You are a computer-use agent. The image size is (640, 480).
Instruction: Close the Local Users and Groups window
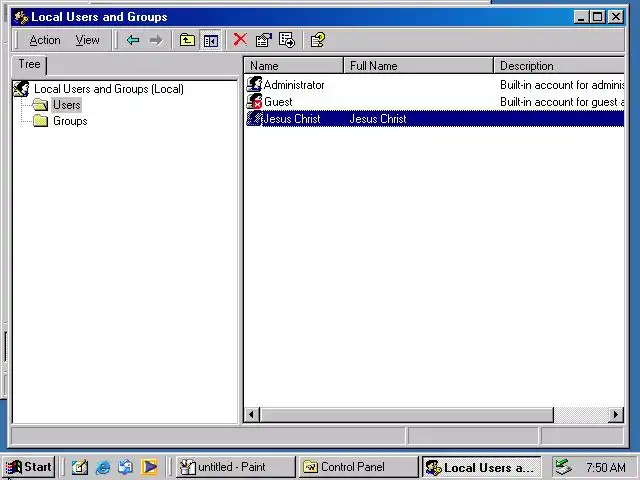(616, 17)
